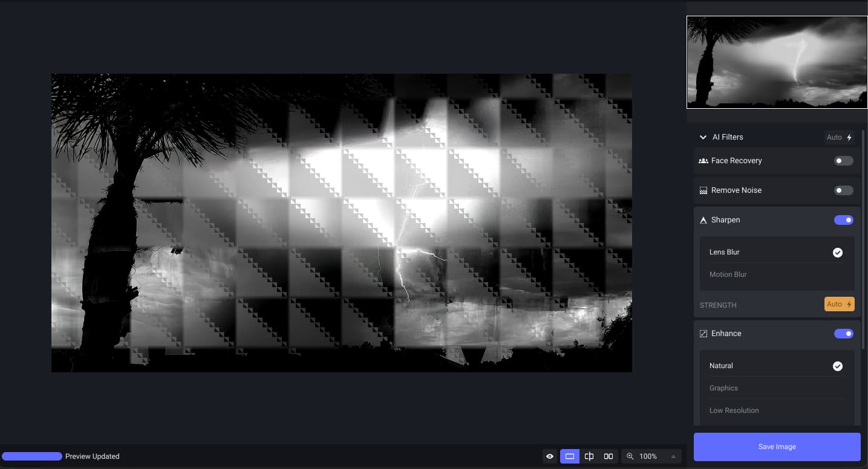Select the single view layout icon
This screenshot has width=868, height=469.
pyautogui.click(x=569, y=456)
